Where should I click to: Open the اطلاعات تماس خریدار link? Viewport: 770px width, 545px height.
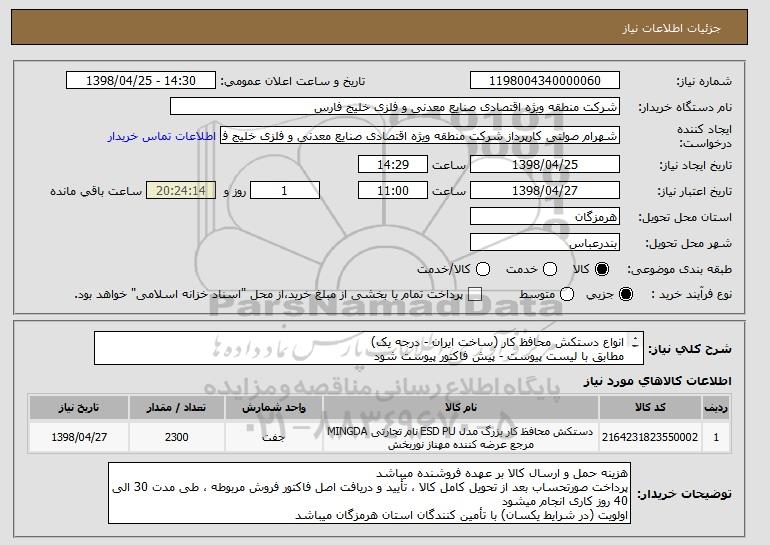coord(162,136)
